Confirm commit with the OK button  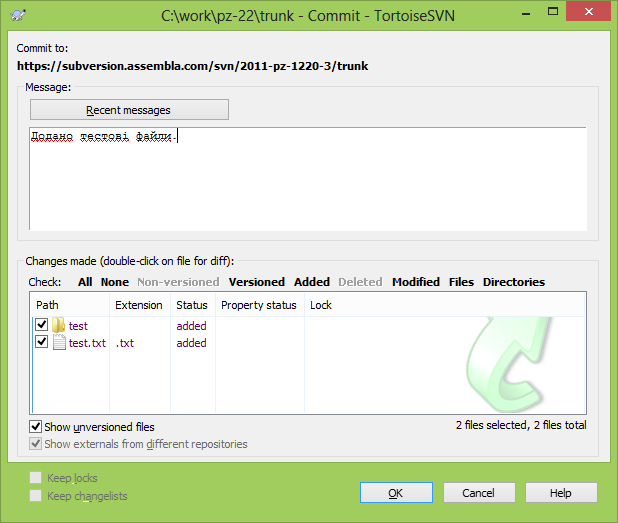(x=396, y=493)
